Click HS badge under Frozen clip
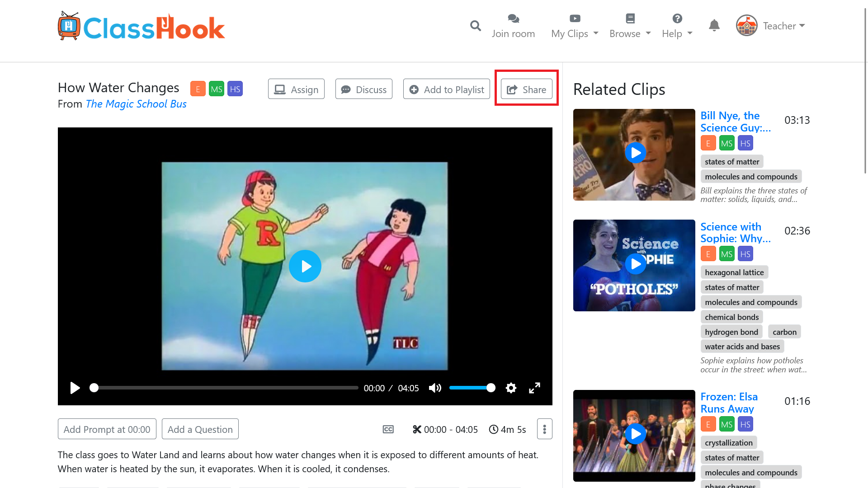This screenshot has width=868, height=488. point(745,424)
